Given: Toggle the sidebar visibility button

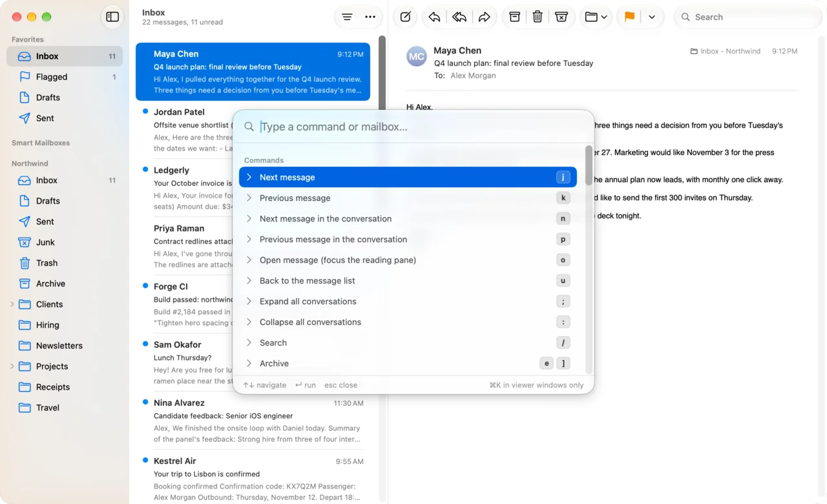Looking at the screenshot, I should point(112,17).
